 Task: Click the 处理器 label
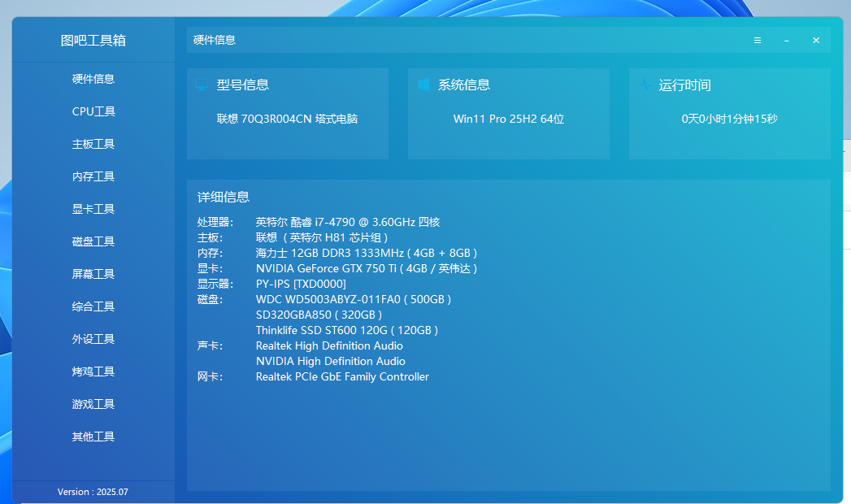(215, 222)
